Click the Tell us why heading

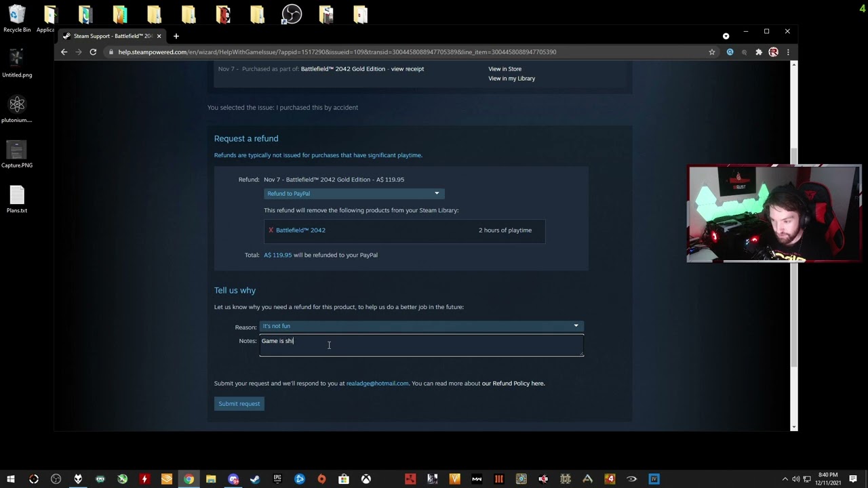pos(235,290)
